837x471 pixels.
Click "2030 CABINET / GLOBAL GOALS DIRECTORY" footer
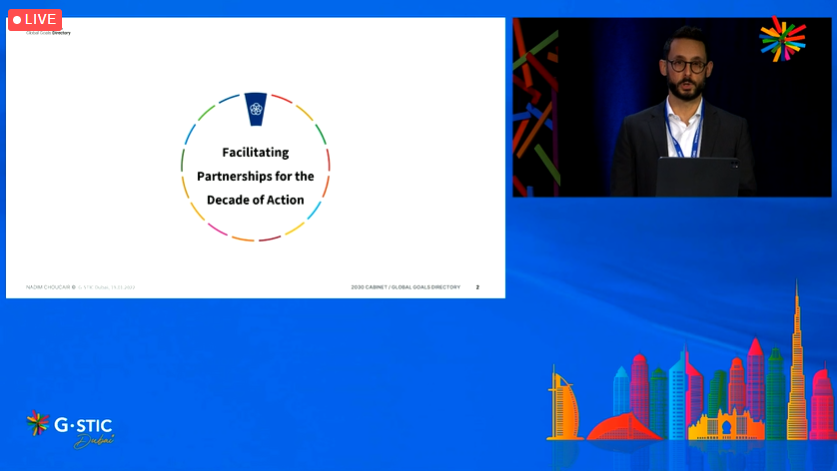[406, 287]
